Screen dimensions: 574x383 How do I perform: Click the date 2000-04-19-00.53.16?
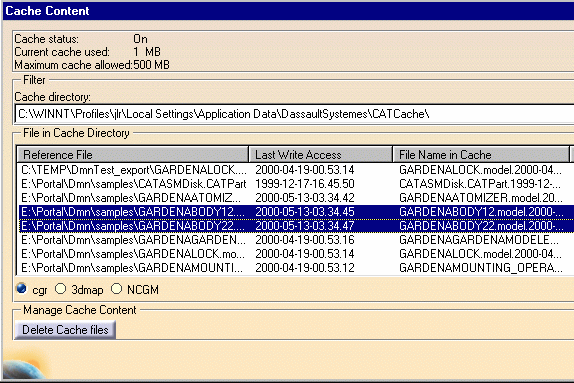coord(305,240)
